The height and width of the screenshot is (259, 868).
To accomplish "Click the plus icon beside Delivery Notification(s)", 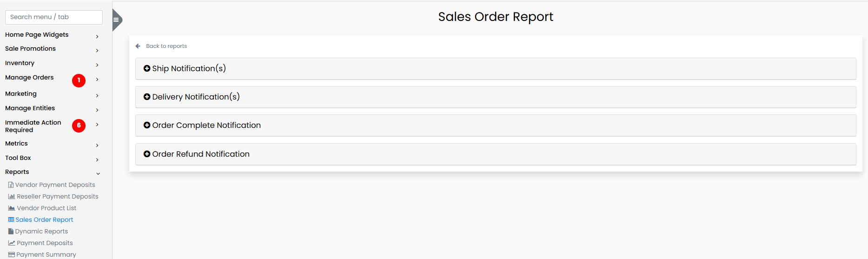I will coord(147,97).
